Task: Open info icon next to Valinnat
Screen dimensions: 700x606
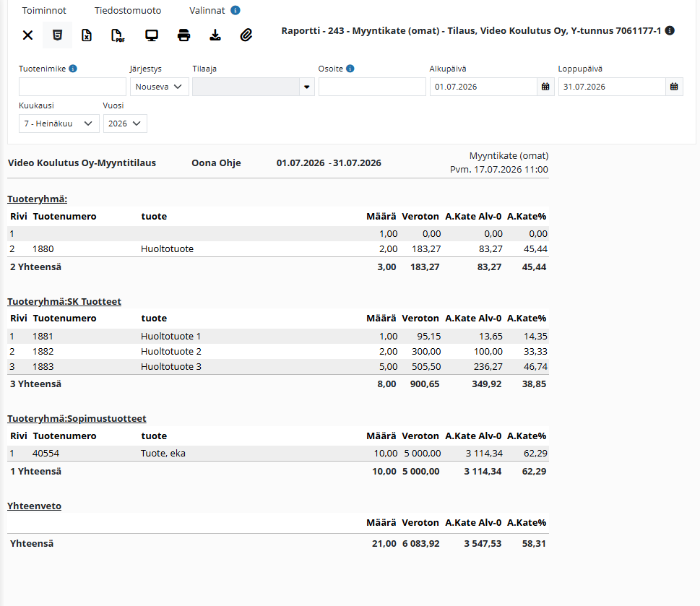Action: 236,10
